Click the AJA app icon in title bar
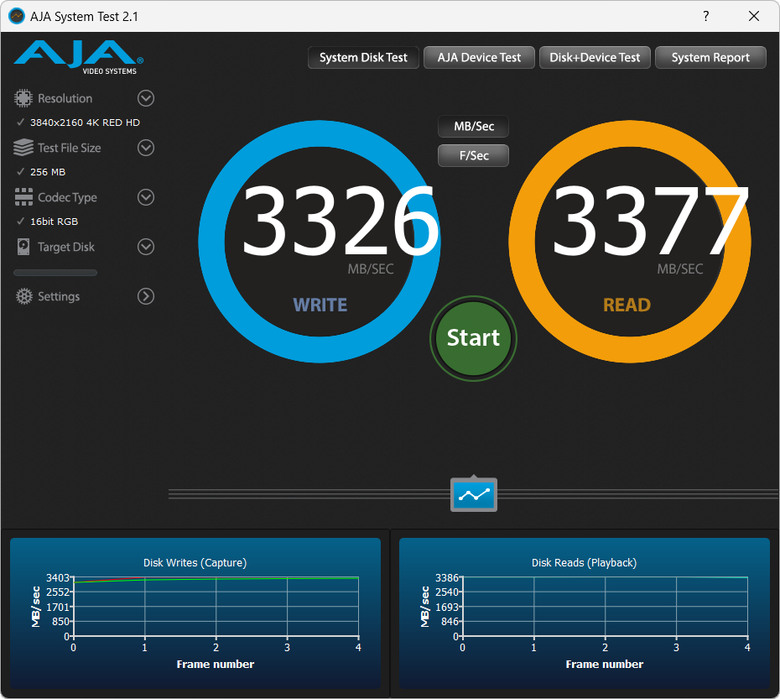780x699 pixels. click(x=16, y=16)
